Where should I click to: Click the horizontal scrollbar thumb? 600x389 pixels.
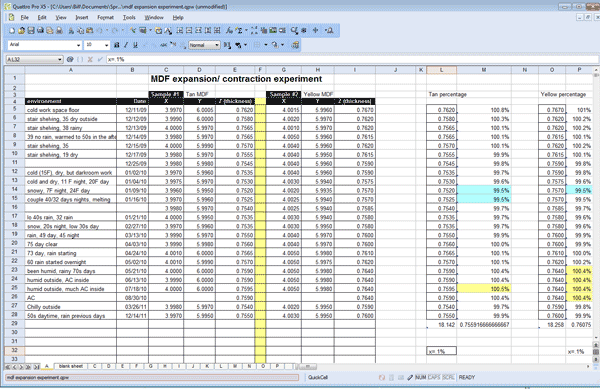coord(307,367)
